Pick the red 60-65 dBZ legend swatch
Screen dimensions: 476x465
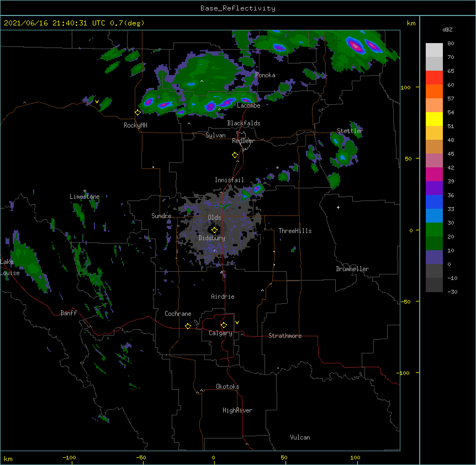coord(434,78)
